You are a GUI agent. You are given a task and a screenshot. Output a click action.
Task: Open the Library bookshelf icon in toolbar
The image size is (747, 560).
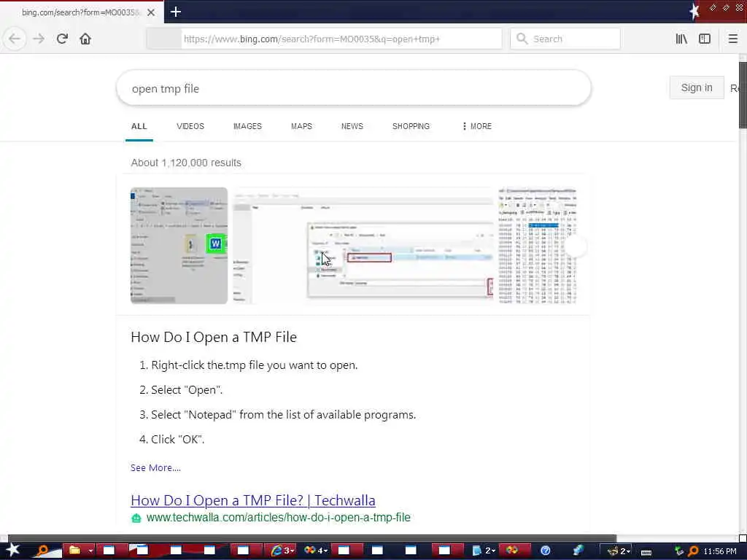click(681, 39)
